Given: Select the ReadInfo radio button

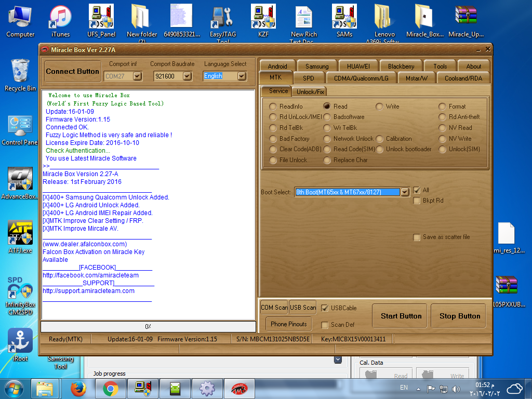Looking at the screenshot, I should (272, 107).
